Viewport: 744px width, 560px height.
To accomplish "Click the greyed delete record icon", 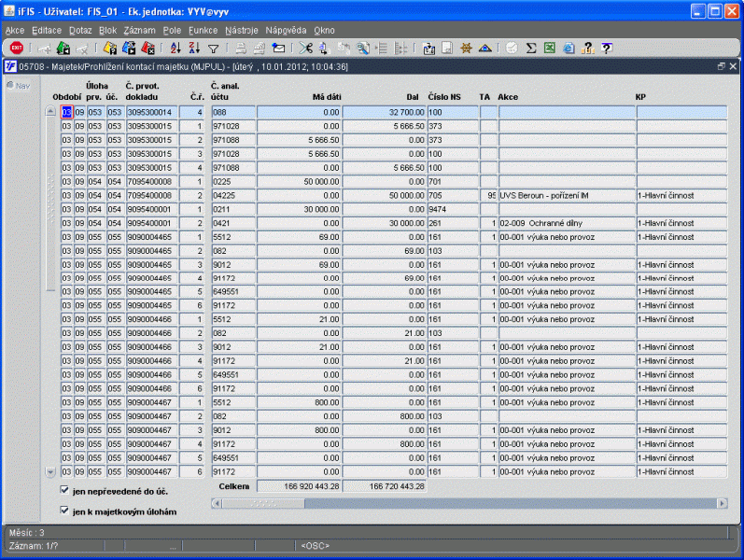I will point(82,49).
